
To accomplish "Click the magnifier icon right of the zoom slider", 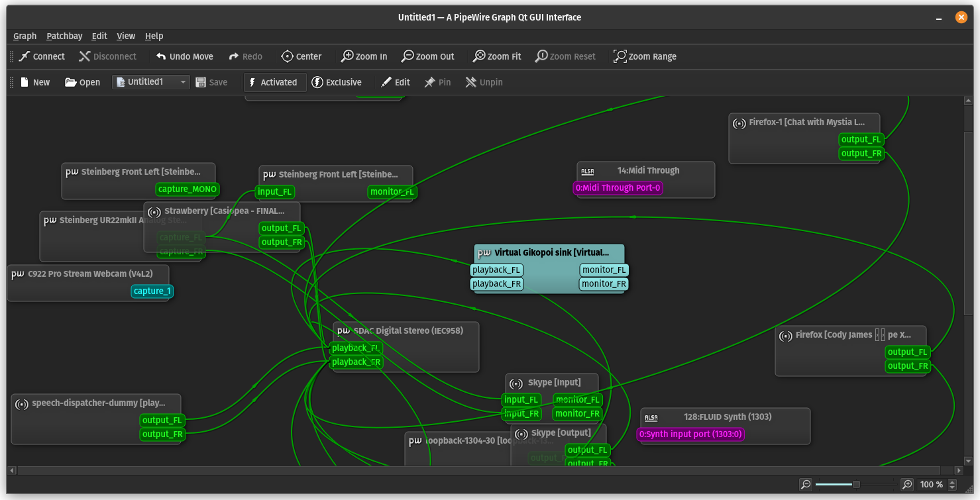I will 907,485.
